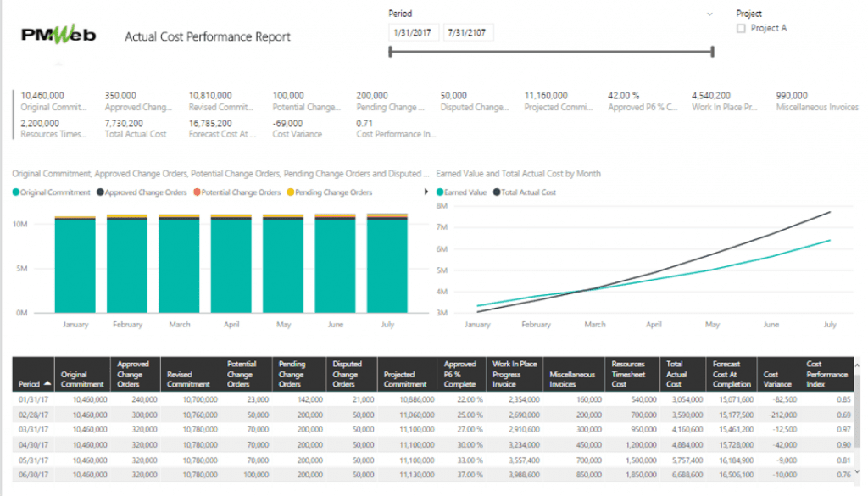Select the 03/31/17 period row cell
This screenshot has width=868, height=496.
click(x=33, y=430)
